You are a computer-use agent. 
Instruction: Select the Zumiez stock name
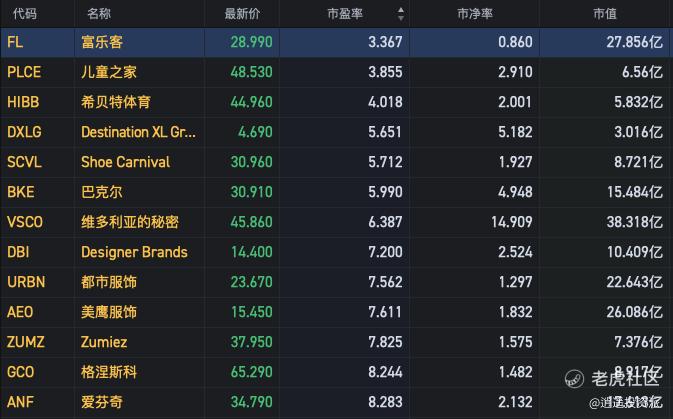[104, 342]
